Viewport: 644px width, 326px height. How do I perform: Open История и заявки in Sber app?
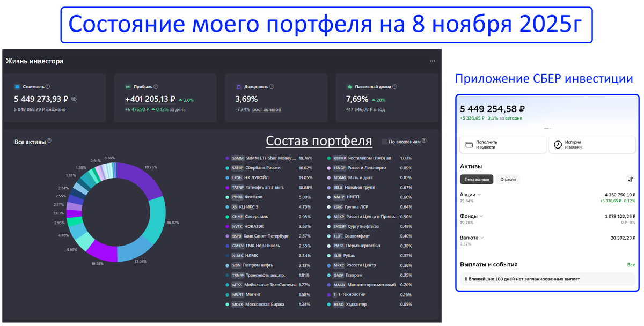pyautogui.click(x=592, y=144)
